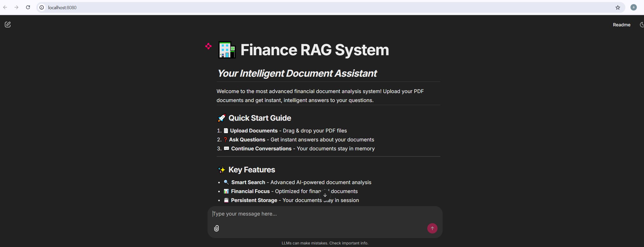The image size is (644, 247).
Task: Click the Readme button
Action: (622, 25)
